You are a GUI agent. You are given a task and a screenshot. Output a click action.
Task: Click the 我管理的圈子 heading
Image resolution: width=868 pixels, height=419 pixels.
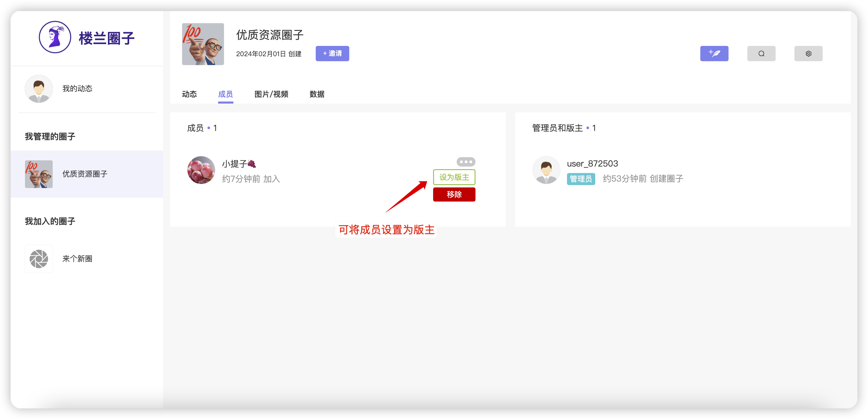[50, 137]
